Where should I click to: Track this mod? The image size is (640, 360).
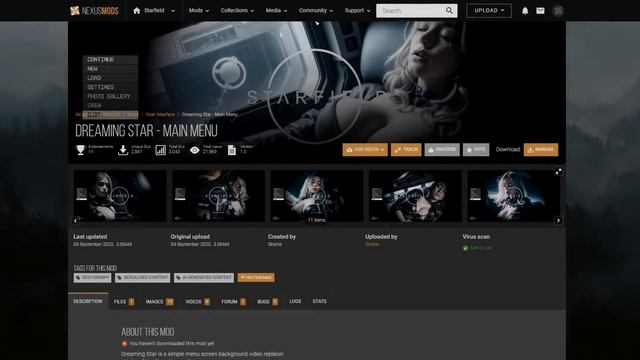pos(406,150)
